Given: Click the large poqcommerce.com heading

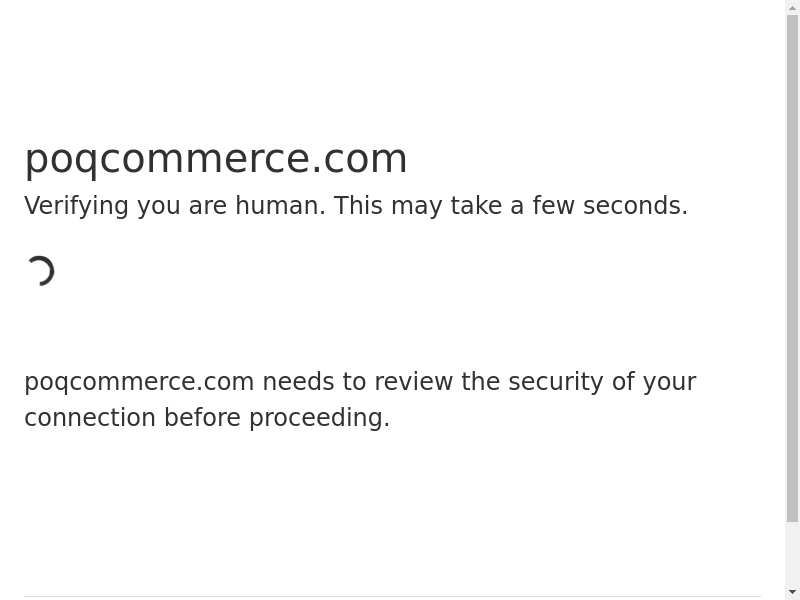Looking at the screenshot, I should 216,159.
